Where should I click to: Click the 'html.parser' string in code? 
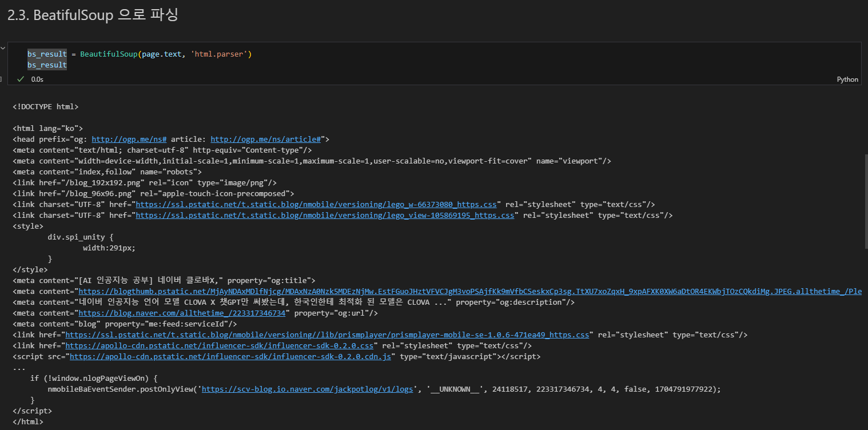[x=219, y=54]
